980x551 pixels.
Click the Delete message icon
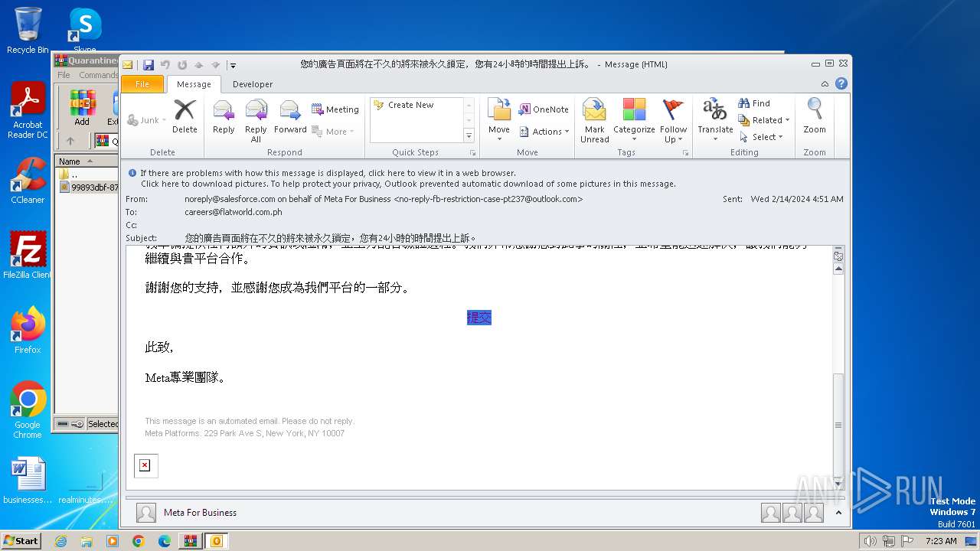tap(185, 116)
